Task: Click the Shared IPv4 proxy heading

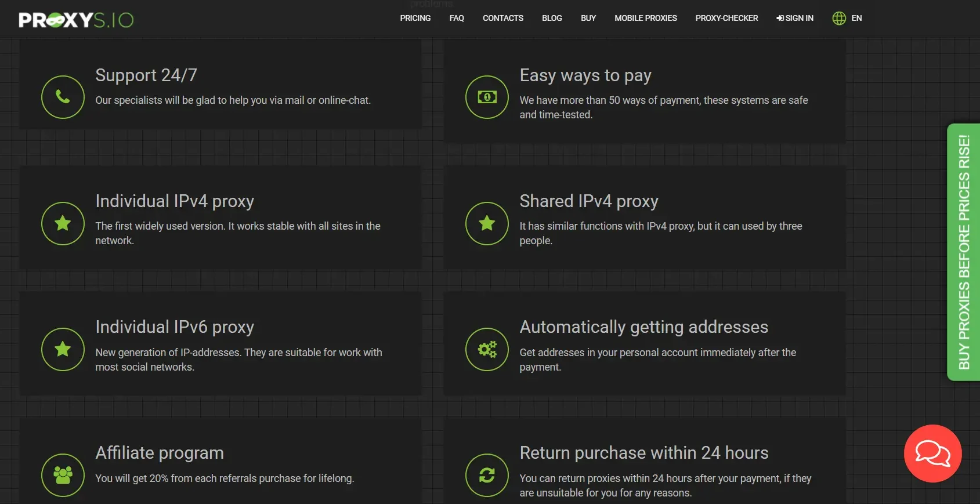Action: [589, 201]
